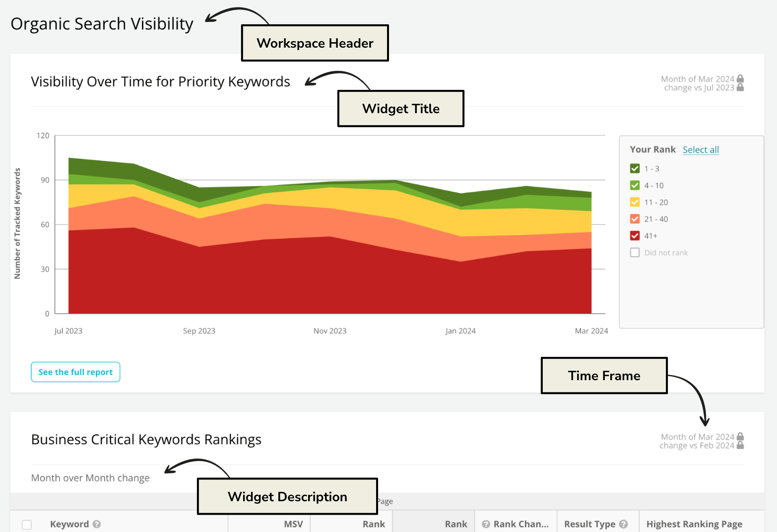The height and width of the screenshot is (532, 777).
Task: Click Visibility Over Time for Priority Keywords title
Action: pos(160,81)
